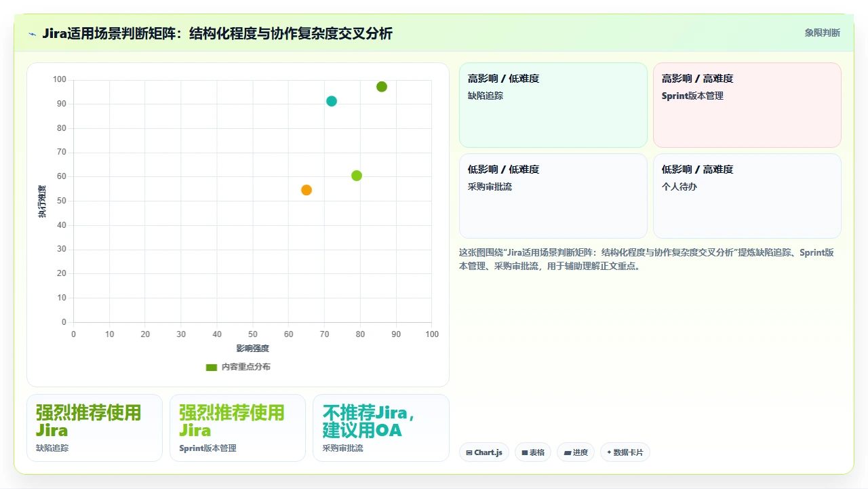Select the teal scatter data point
Screen dimensions: 868x489
coord(332,101)
